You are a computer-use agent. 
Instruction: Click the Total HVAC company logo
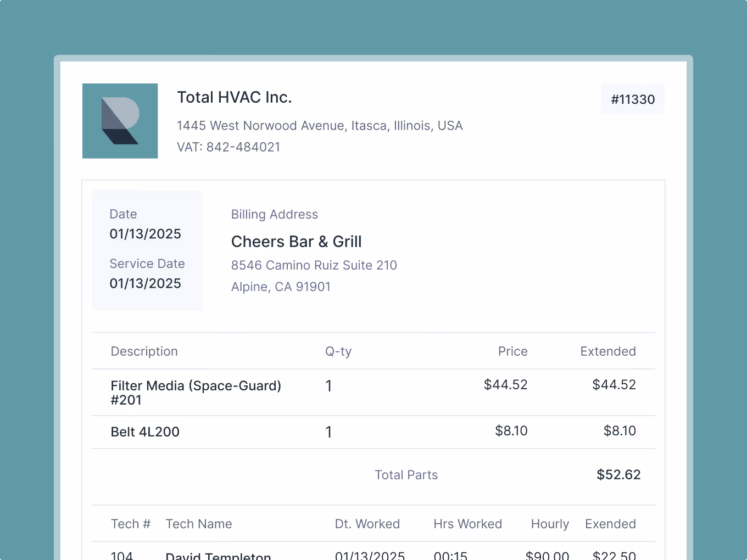(x=120, y=121)
